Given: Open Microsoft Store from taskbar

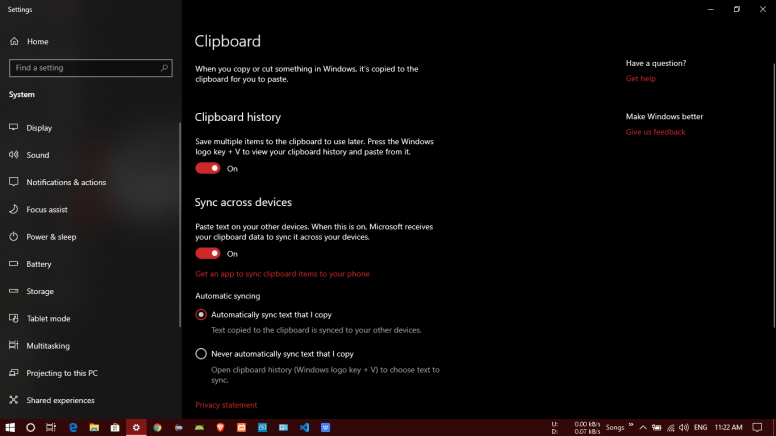Looking at the screenshot, I should [x=115, y=428].
